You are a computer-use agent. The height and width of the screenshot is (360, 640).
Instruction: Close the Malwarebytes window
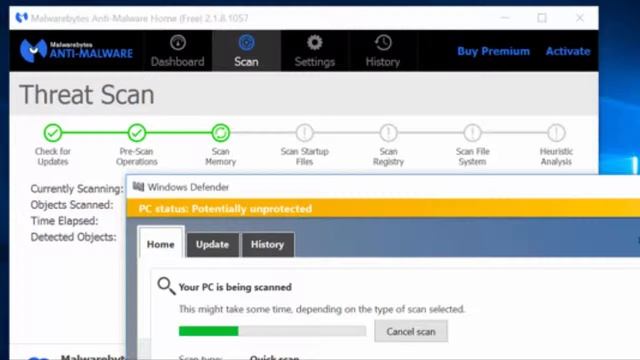pos(580,18)
